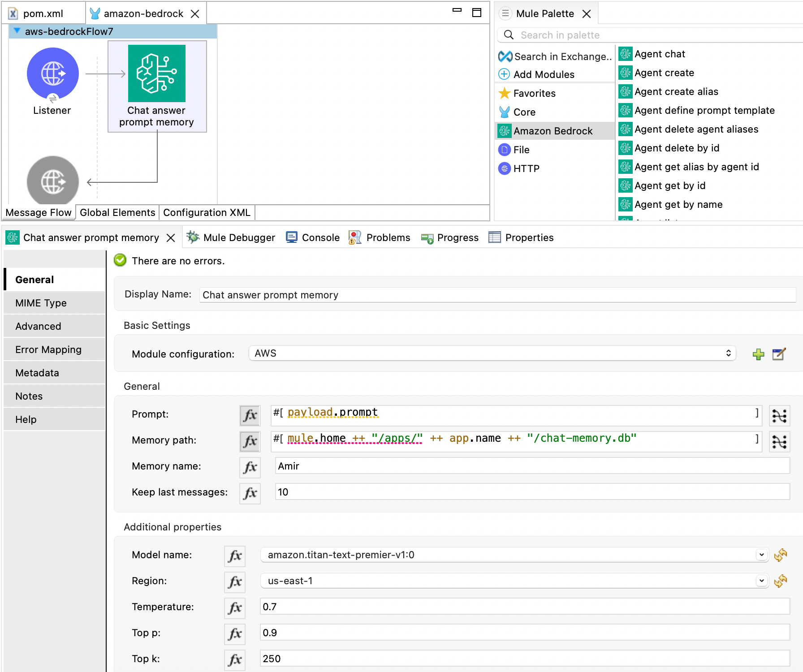Viewport: 803px width, 672px height.
Task: Toggle fx expression mode for Temperature
Action: 235,608
